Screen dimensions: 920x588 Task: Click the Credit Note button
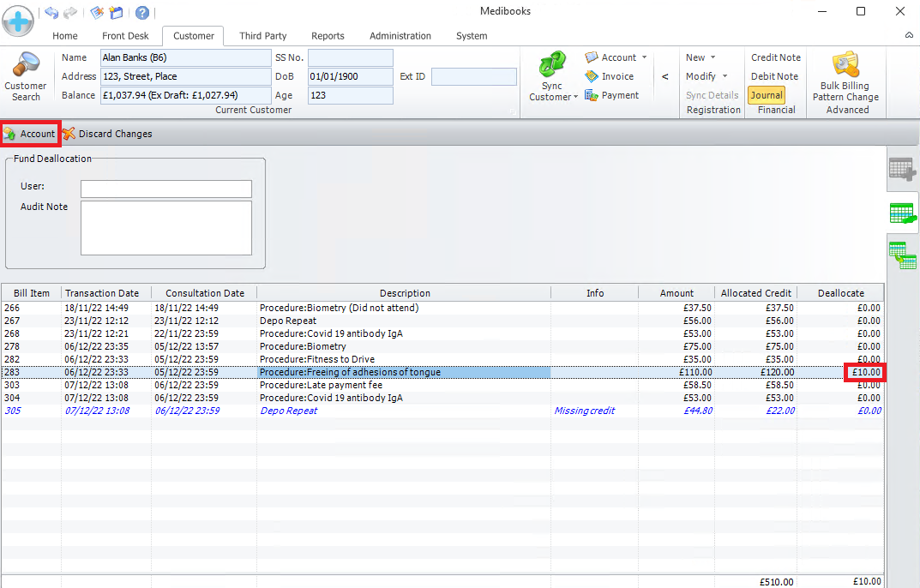coord(775,57)
